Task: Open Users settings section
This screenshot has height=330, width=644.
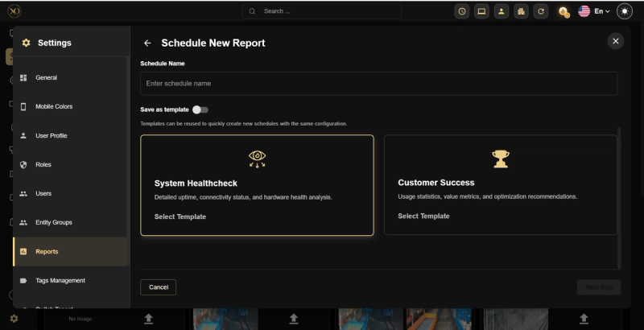Action: tap(70, 193)
